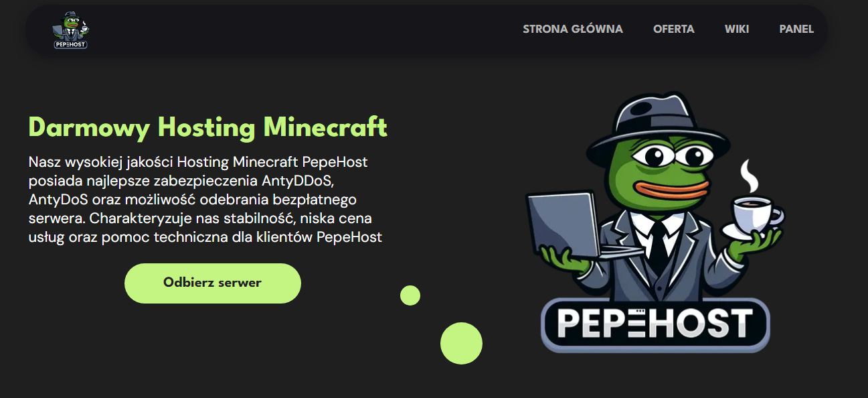Click the large PEPEHOST banner text

tap(655, 324)
